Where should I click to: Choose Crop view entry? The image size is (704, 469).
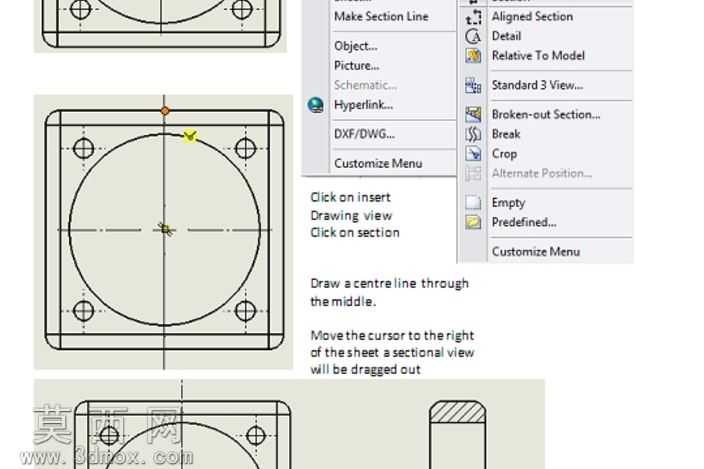[504, 154]
